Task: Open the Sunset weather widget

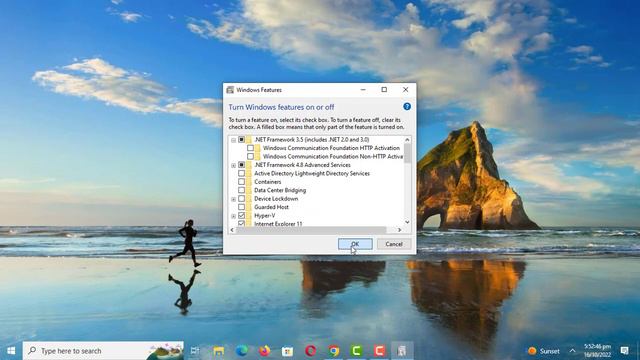Action: (544, 351)
